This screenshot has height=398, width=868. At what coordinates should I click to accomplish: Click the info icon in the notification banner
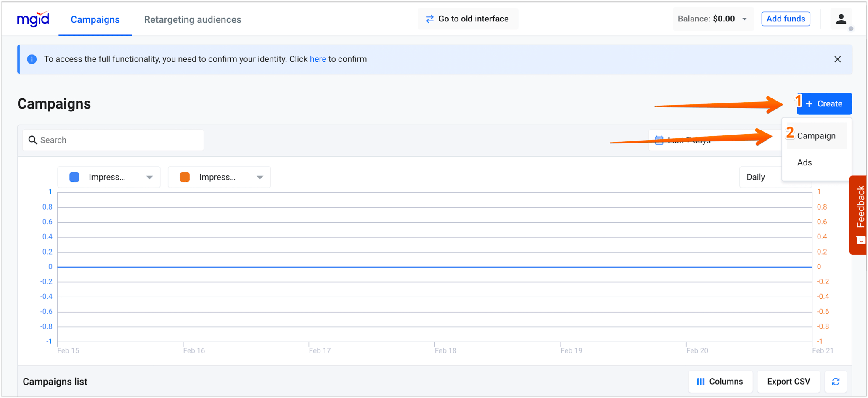click(32, 59)
